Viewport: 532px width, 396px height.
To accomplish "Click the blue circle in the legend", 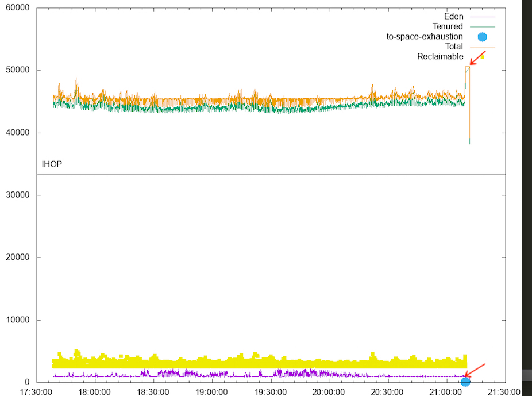I will point(482,37).
